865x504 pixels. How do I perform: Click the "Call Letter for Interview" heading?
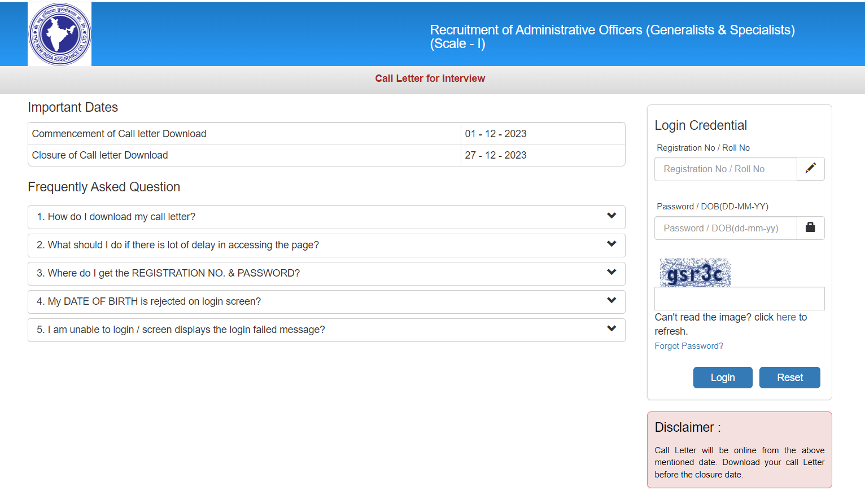[x=430, y=78]
